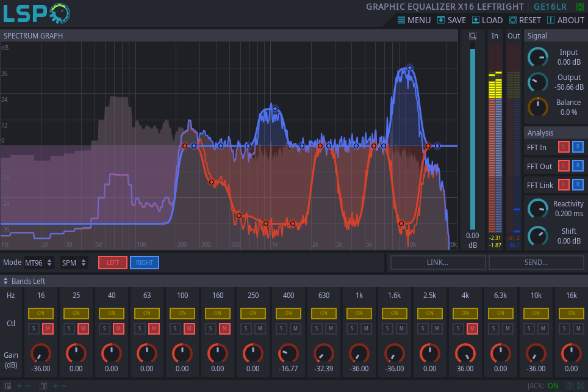Click the 6.3k band gain knob
The height and width of the screenshot is (392, 588).
[x=500, y=354]
